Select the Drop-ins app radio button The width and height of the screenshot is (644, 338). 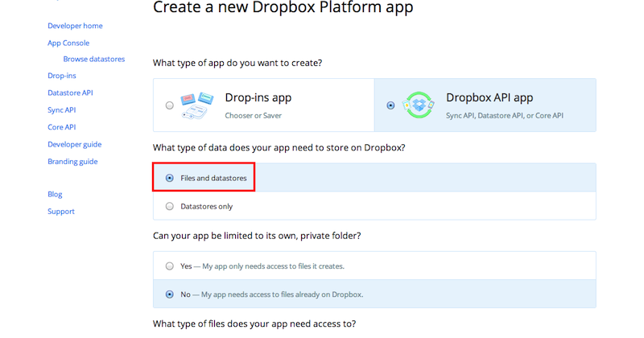click(170, 105)
